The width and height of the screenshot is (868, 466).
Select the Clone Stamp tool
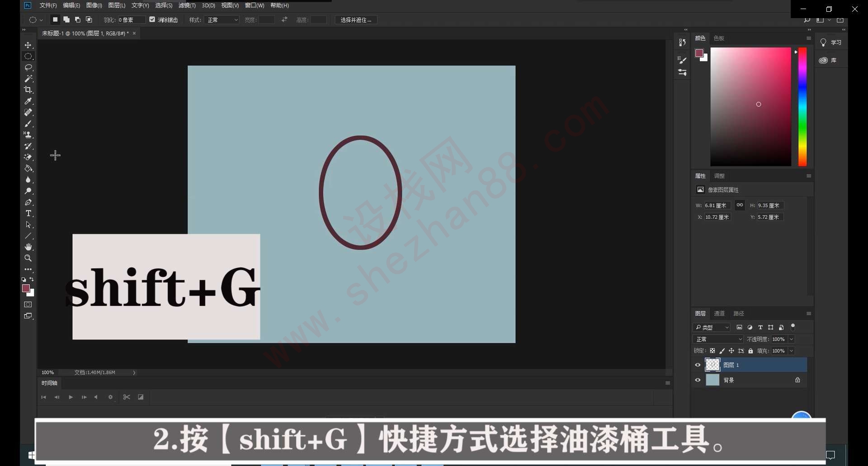click(x=28, y=135)
